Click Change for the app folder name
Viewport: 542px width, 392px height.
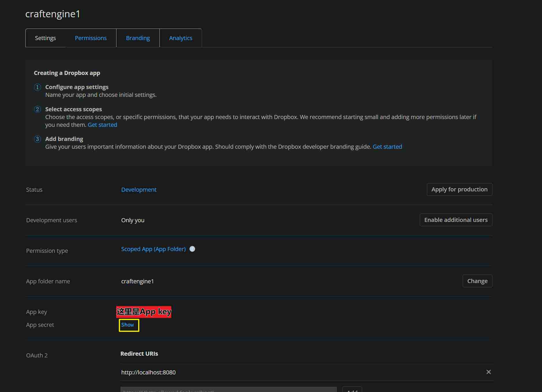click(x=477, y=281)
